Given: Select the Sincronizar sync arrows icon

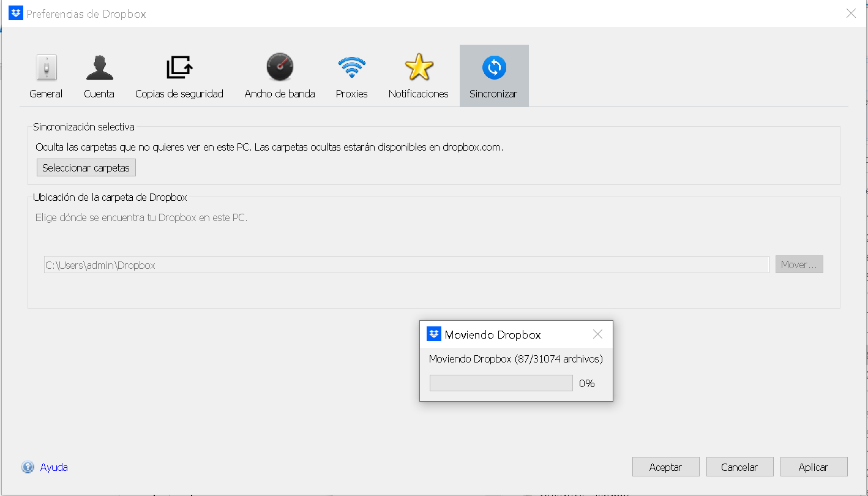Looking at the screenshot, I should [494, 67].
